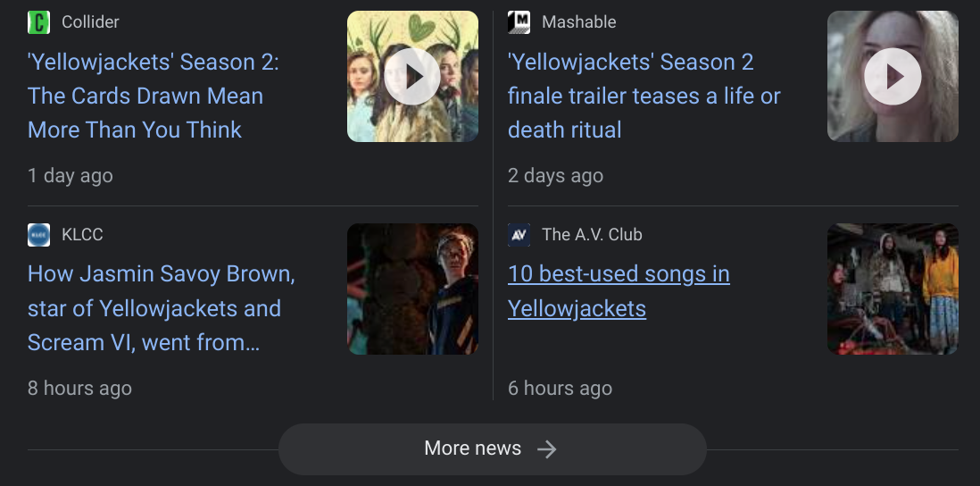980x486 pixels.
Task: Click the KLCC source name
Action: (x=82, y=235)
